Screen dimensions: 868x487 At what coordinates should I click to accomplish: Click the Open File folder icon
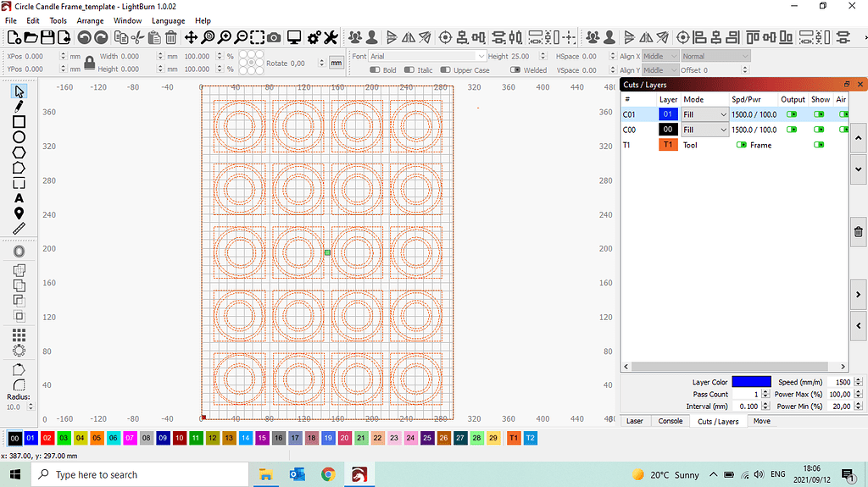(31, 37)
